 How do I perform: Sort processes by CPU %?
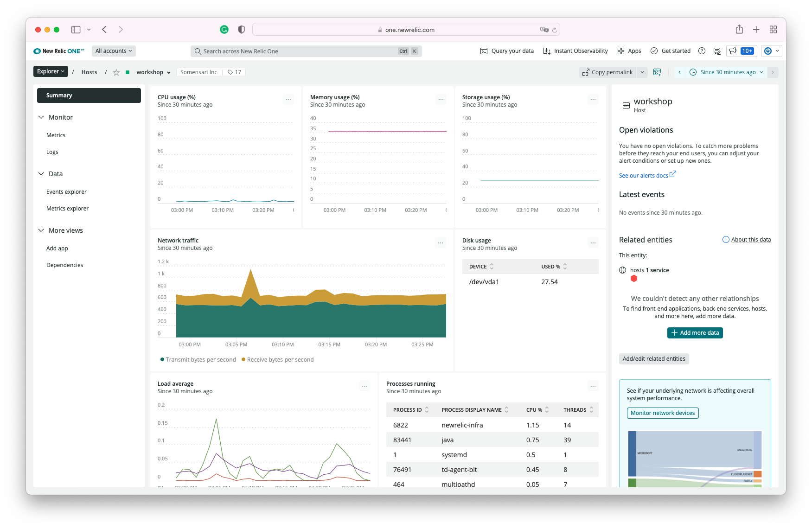point(537,410)
